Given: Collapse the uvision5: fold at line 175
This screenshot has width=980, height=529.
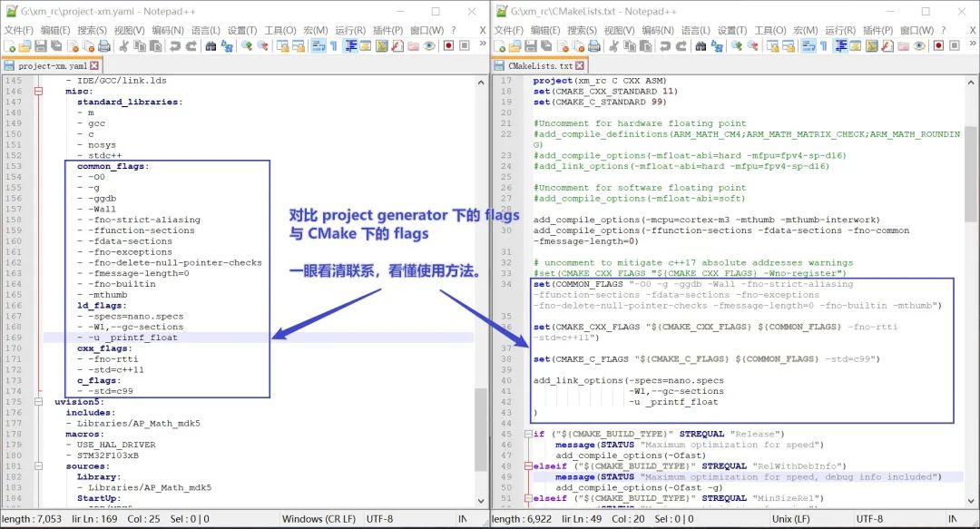Looking at the screenshot, I should (38, 402).
